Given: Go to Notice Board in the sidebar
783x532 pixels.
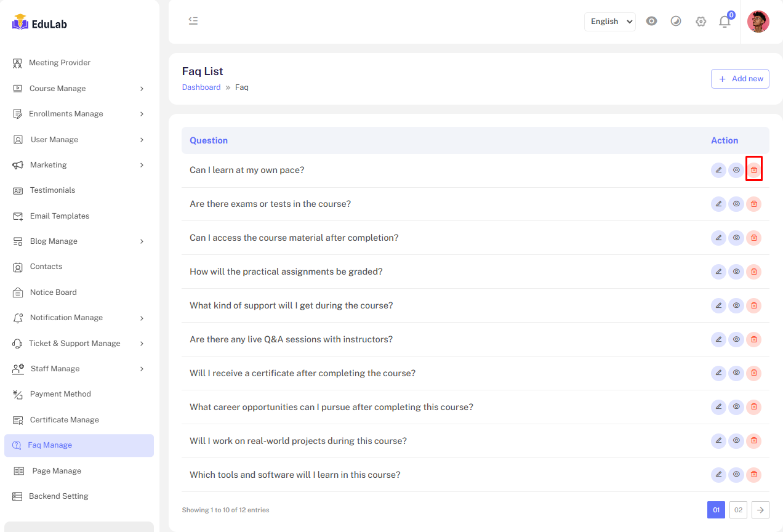Looking at the screenshot, I should click(53, 292).
